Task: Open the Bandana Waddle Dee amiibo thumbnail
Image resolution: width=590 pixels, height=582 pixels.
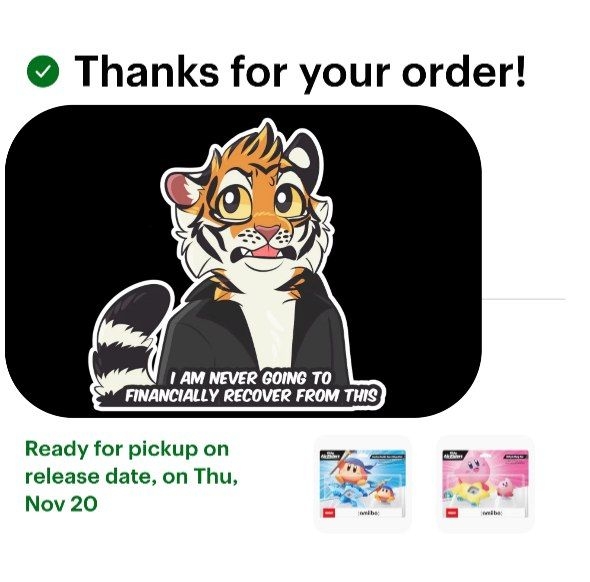Action: point(362,484)
